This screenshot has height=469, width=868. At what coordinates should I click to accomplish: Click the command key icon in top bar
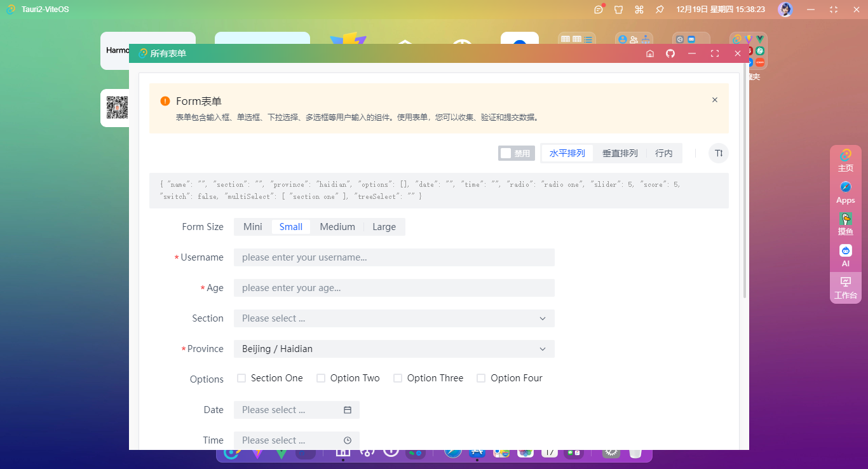[639, 10]
